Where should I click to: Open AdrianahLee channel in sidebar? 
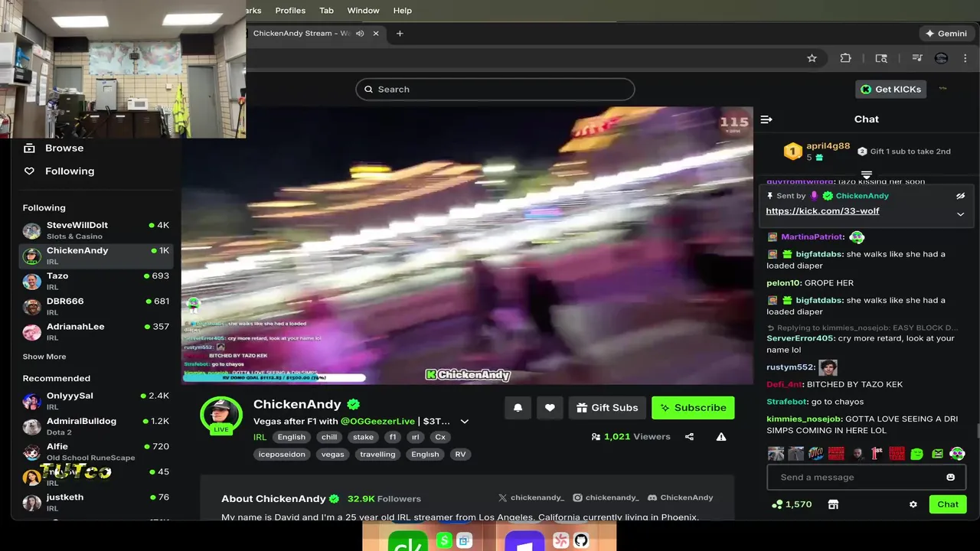[96, 331]
